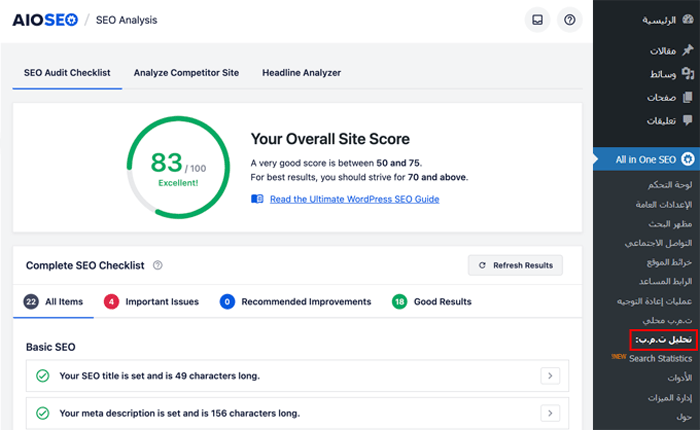This screenshot has width=700, height=430.
Task: Open Read the Ultimate WordPress SEO Guide link
Action: click(354, 199)
